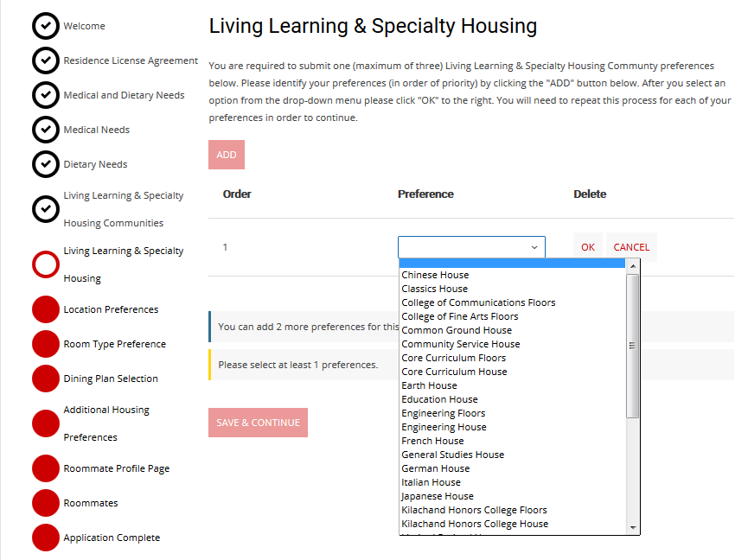Viewport: 748px width, 560px height.
Task: Open the Preference dropdown box
Action: 471,247
